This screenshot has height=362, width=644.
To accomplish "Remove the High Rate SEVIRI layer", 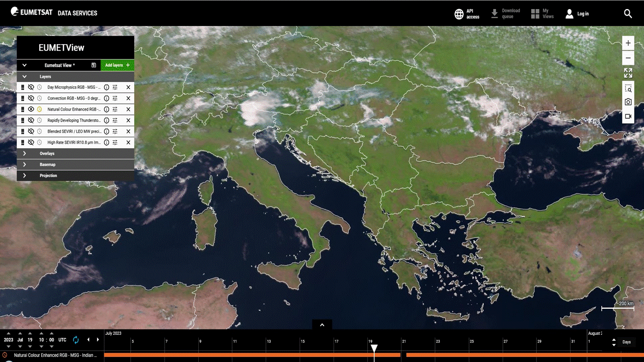I will point(128,142).
